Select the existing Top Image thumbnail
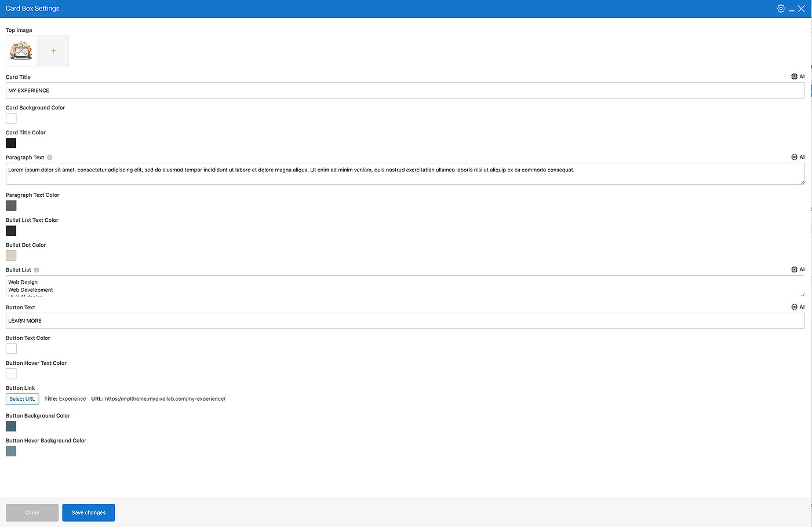This screenshot has width=812, height=527. coord(21,51)
